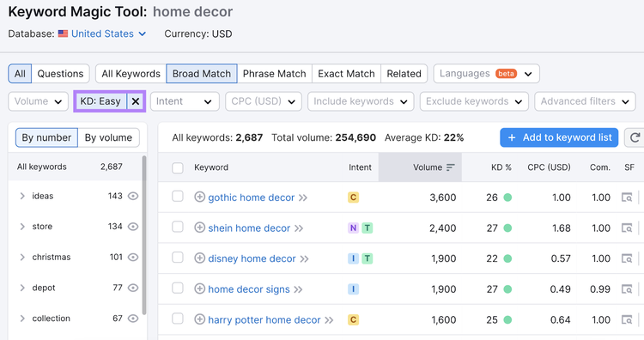The width and height of the screenshot is (644, 340).
Task: Open the gothic home decor keyword link
Action: click(252, 197)
